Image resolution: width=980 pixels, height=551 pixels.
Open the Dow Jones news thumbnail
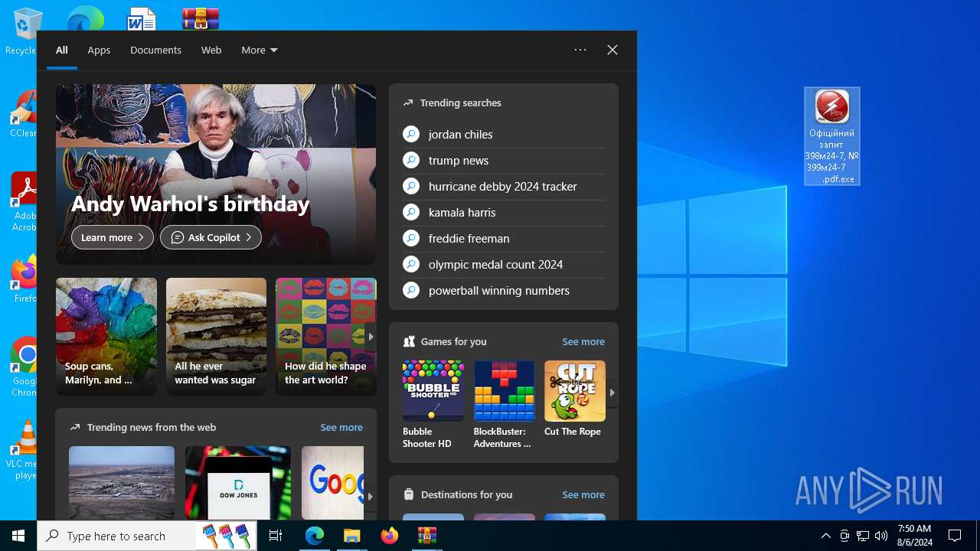click(238, 483)
